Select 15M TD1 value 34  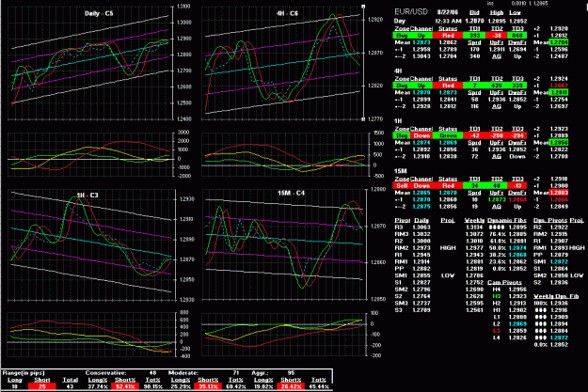point(474,186)
